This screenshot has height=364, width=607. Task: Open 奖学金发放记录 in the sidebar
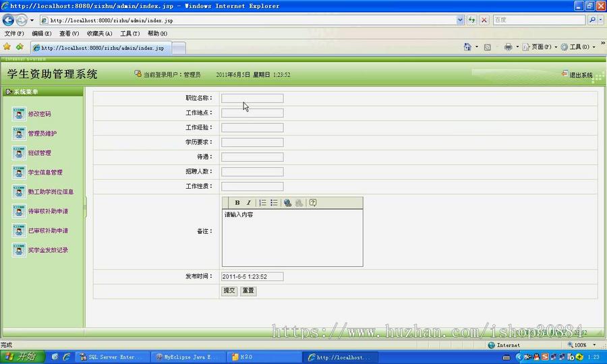(48, 250)
